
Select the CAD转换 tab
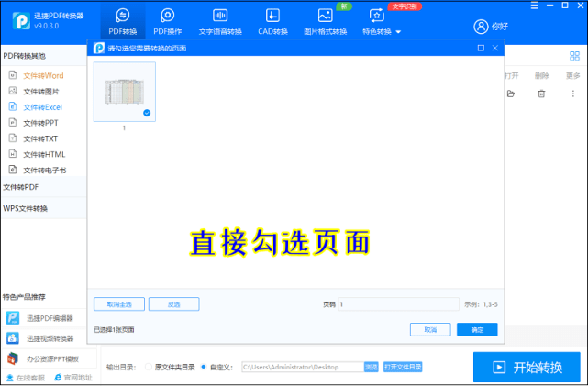(272, 22)
